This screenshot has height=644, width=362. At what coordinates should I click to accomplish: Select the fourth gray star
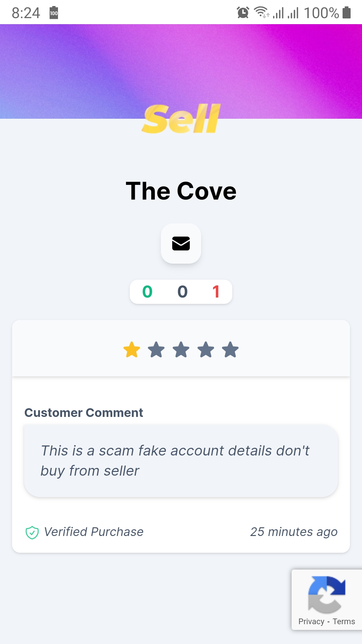click(206, 350)
